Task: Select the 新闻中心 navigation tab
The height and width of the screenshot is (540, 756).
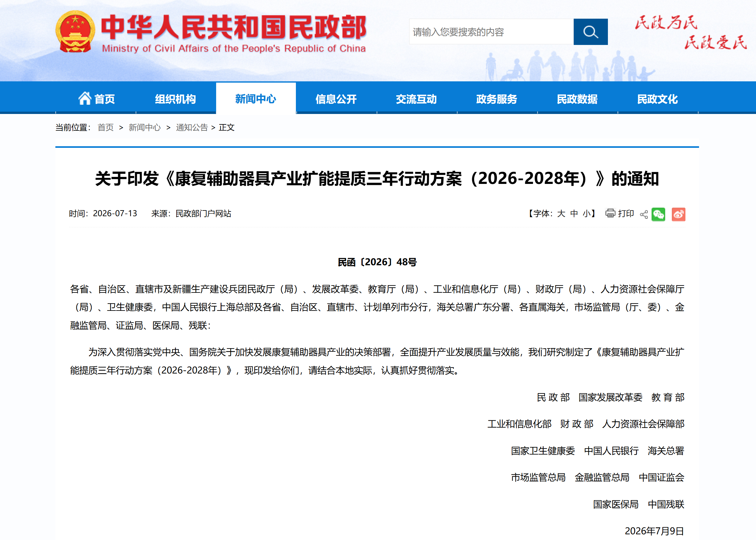Action: pyautogui.click(x=256, y=99)
